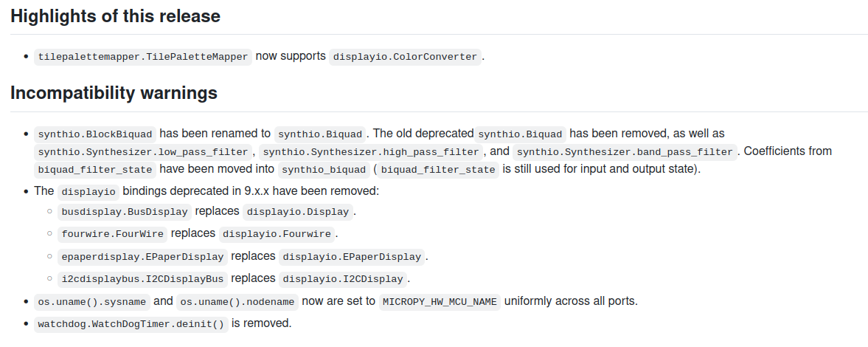
Task: Click epaperdisplay.EPaperDisplay code snippet
Action: pos(142,257)
